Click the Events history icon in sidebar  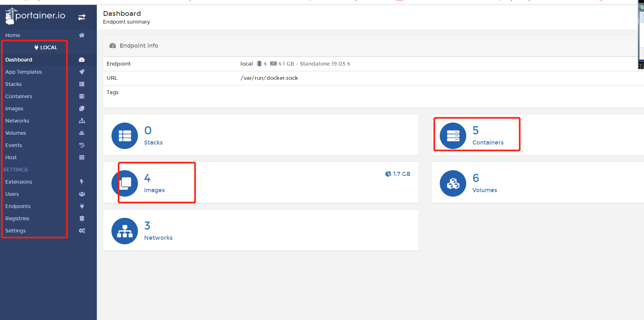(x=82, y=145)
